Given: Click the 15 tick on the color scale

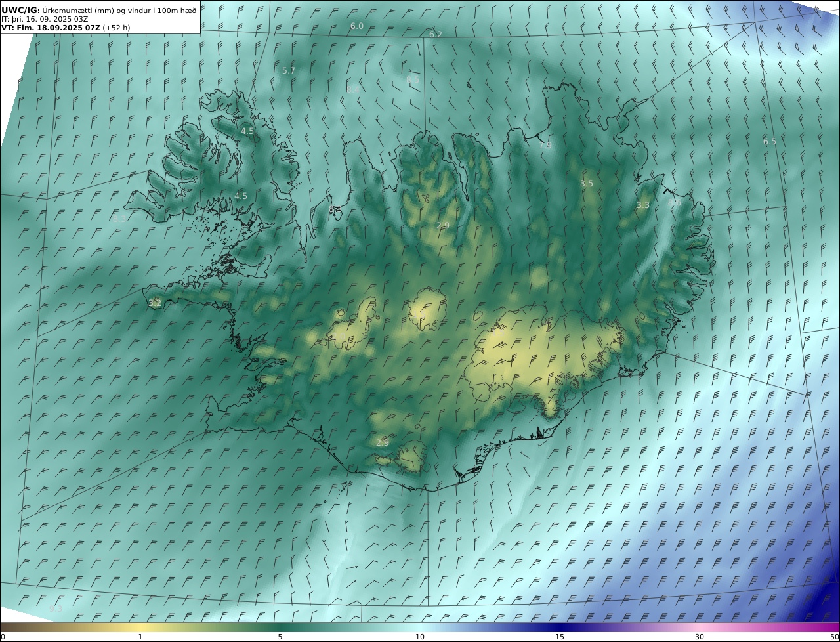Looking at the screenshot, I should 560,637.
